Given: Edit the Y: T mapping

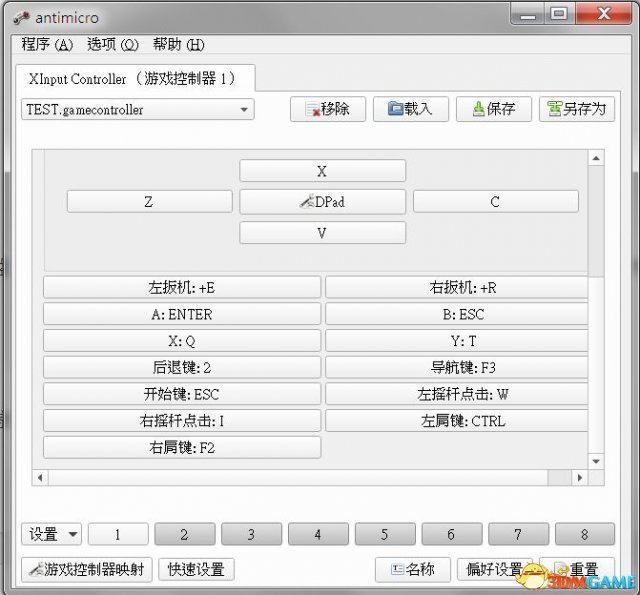Looking at the screenshot, I should 457,341.
